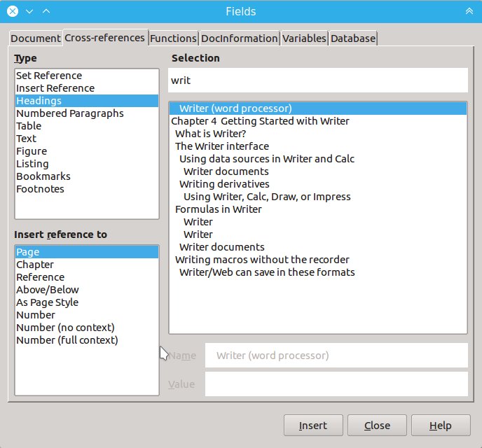
Task: Choose 'Text' in the Type list
Action: point(87,139)
